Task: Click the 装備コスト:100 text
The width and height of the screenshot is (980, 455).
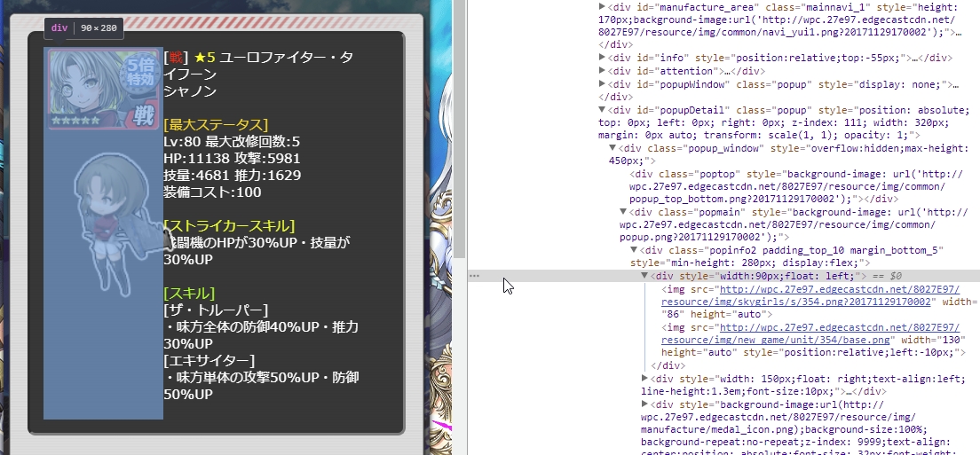Action: (212, 192)
